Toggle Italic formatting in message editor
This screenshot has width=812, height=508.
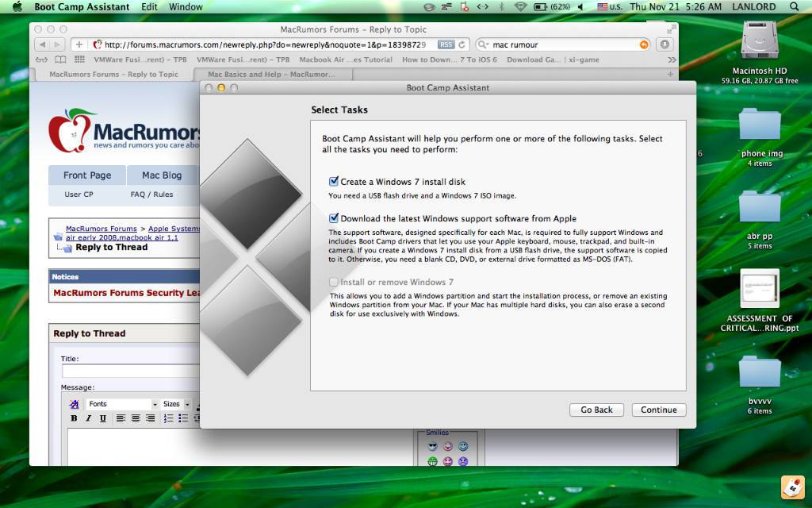click(89, 418)
